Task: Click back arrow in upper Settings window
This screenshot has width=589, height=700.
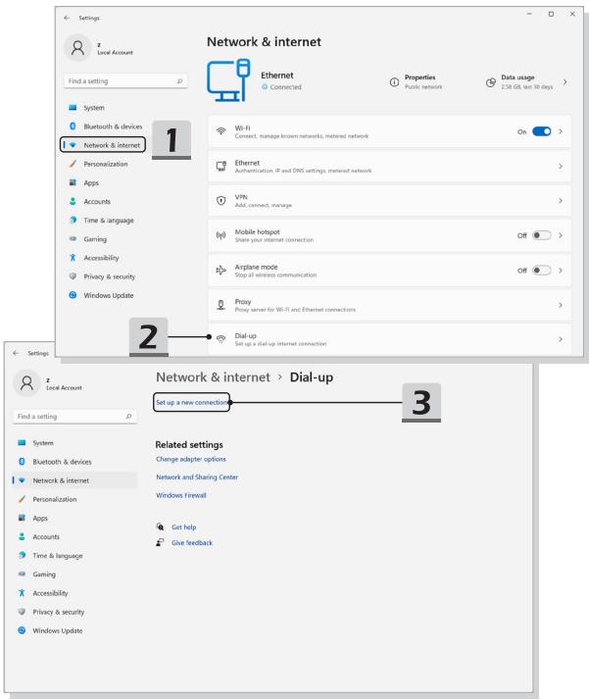Action: pyautogui.click(x=67, y=18)
